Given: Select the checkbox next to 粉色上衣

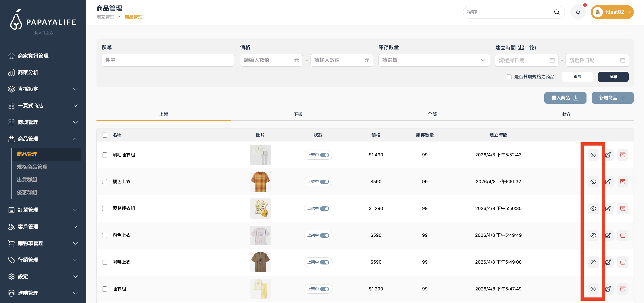Looking at the screenshot, I should (105, 235).
